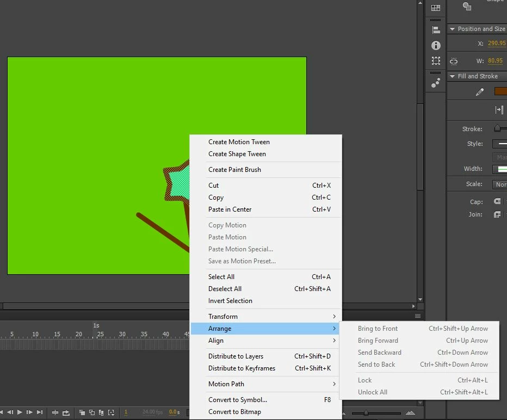The image size is (507, 420).
Task: Choose Convert to Symbol...
Action: click(x=265, y=400)
